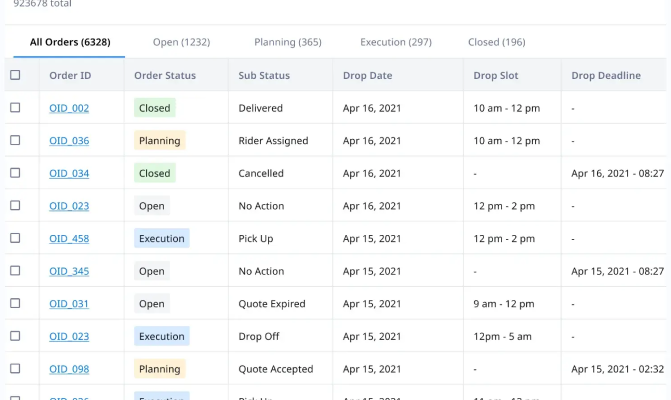The image size is (671, 400).
Task: Click the OID_036 order link
Action: click(x=69, y=141)
